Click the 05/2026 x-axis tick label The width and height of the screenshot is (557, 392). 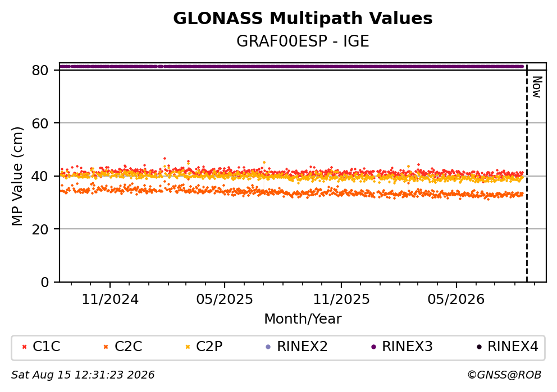coord(456,300)
